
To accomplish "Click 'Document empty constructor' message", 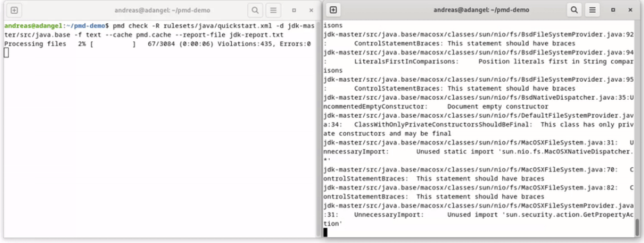I will coord(497,107).
